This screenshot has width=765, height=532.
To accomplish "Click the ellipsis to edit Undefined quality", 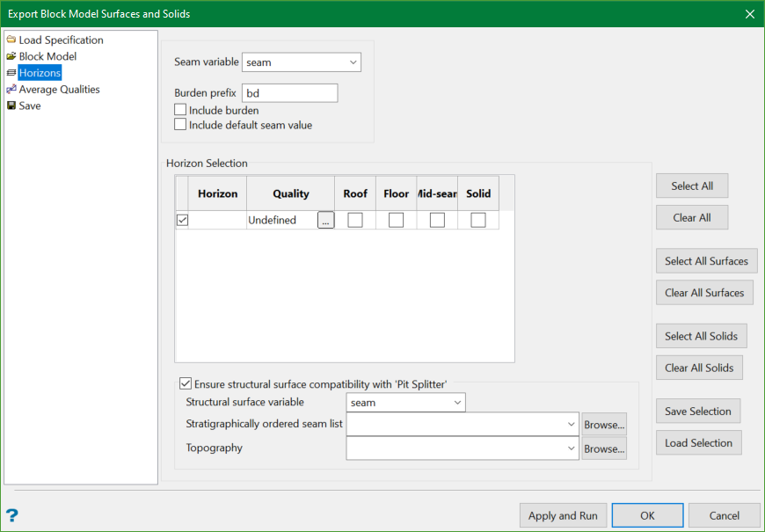I will [325, 220].
